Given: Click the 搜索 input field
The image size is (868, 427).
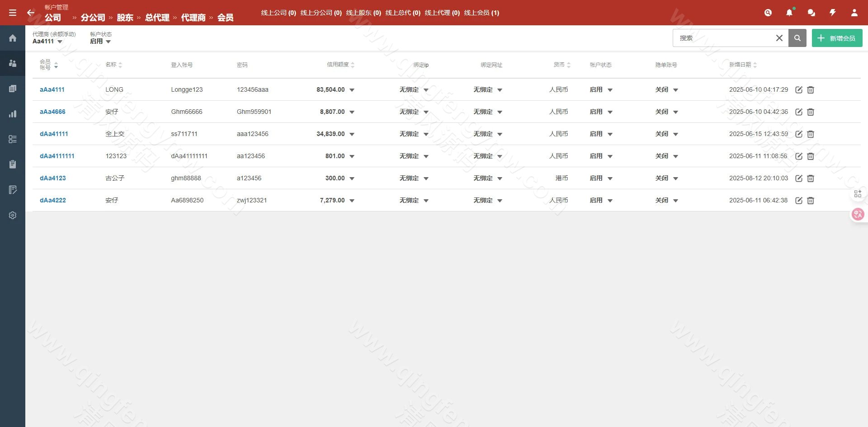Looking at the screenshot, I should tap(723, 38).
